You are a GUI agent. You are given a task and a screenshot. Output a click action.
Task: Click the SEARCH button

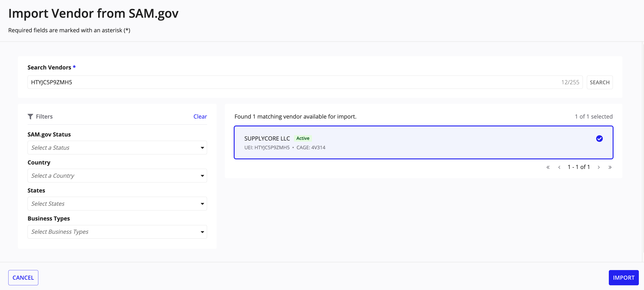pyautogui.click(x=599, y=82)
